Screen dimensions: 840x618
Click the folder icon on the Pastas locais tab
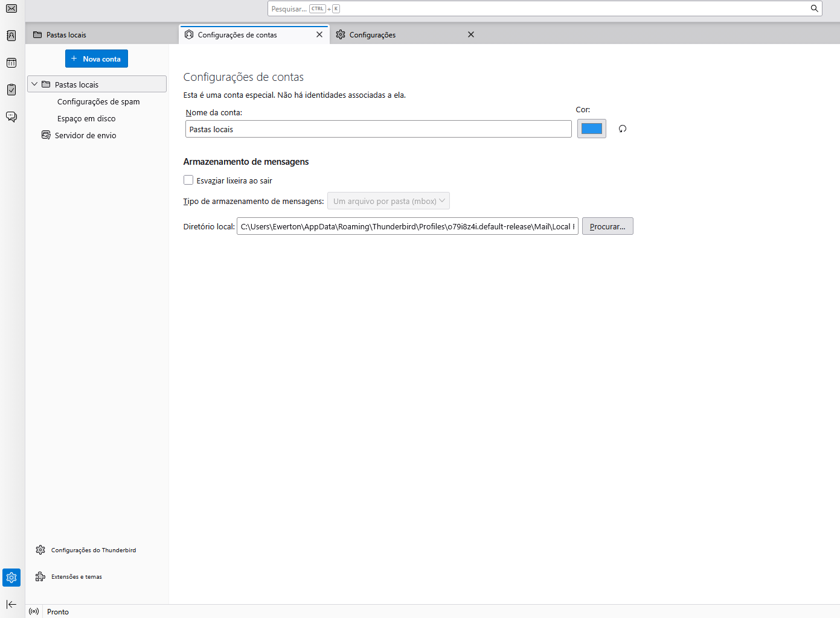coord(37,34)
